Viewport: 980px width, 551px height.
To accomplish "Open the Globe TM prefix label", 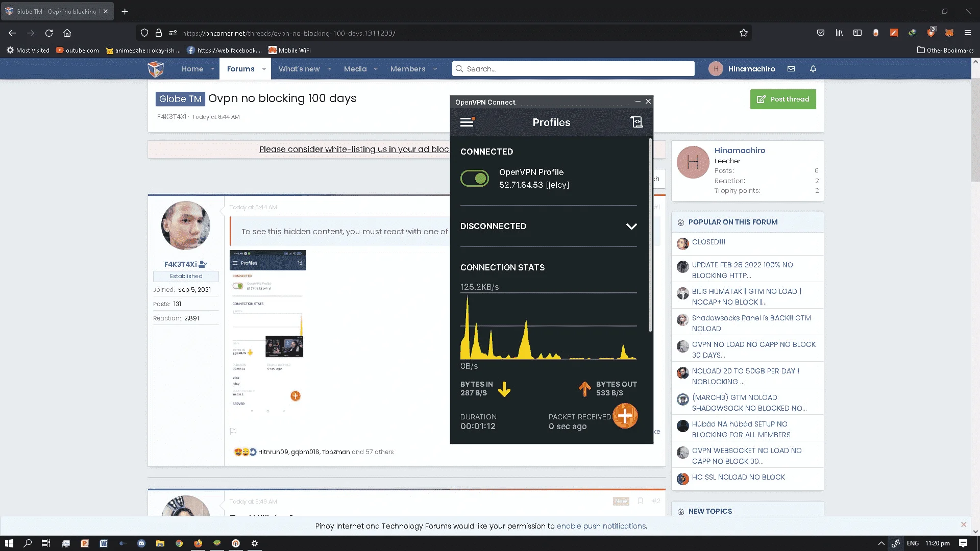I will point(180,99).
